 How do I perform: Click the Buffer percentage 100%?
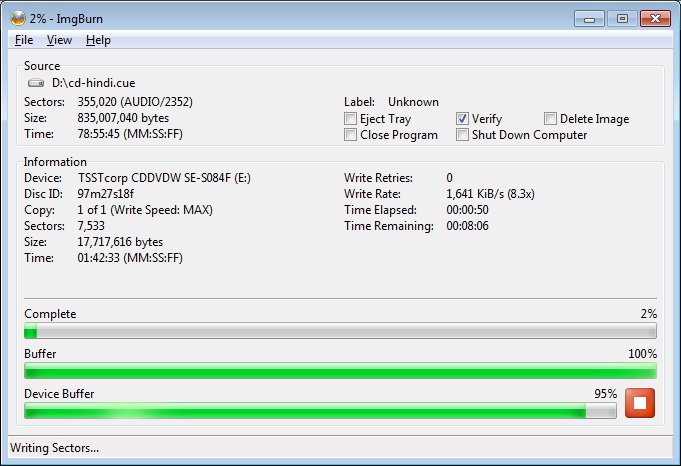click(x=642, y=354)
